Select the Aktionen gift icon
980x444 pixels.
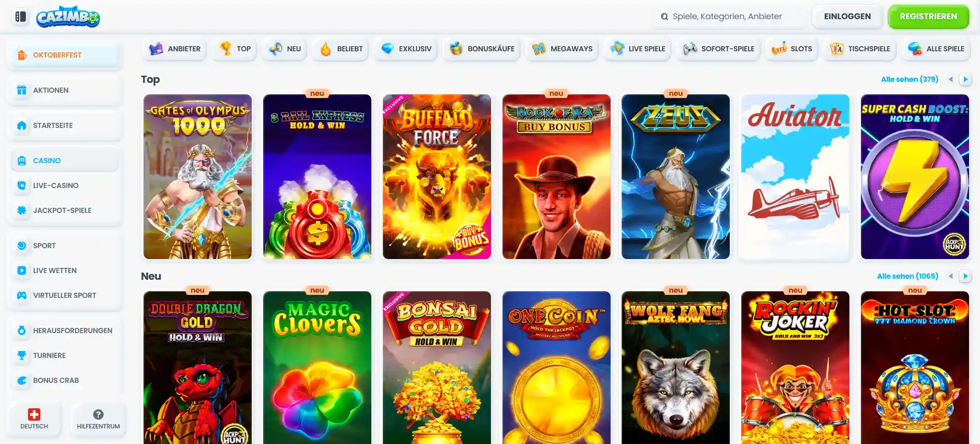pos(22,90)
